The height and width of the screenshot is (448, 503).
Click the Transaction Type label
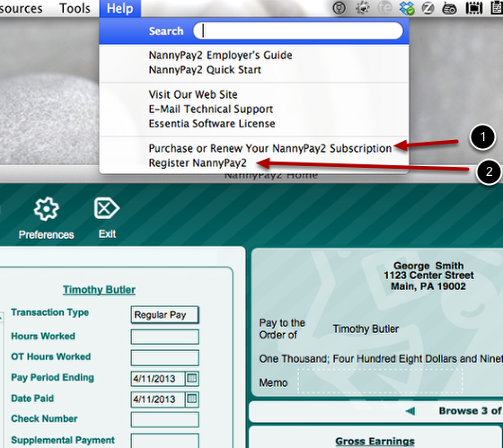pos(50,312)
